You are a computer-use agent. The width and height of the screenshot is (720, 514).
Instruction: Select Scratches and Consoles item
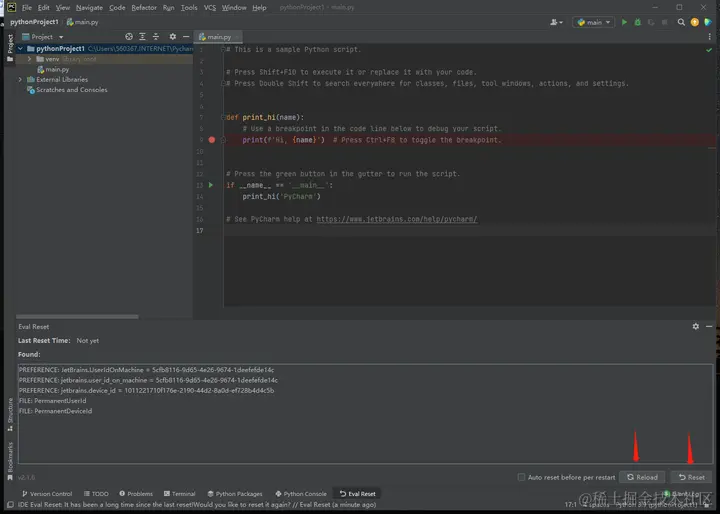tap(68, 90)
